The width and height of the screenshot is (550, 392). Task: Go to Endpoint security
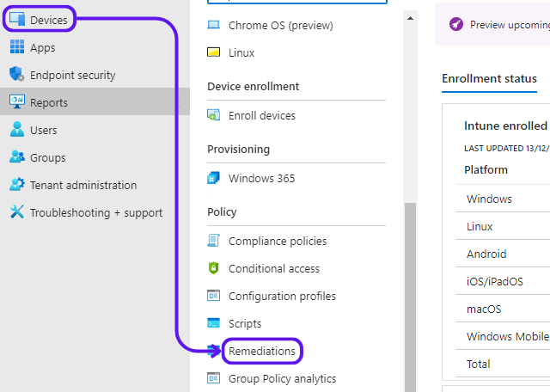[x=72, y=75]
